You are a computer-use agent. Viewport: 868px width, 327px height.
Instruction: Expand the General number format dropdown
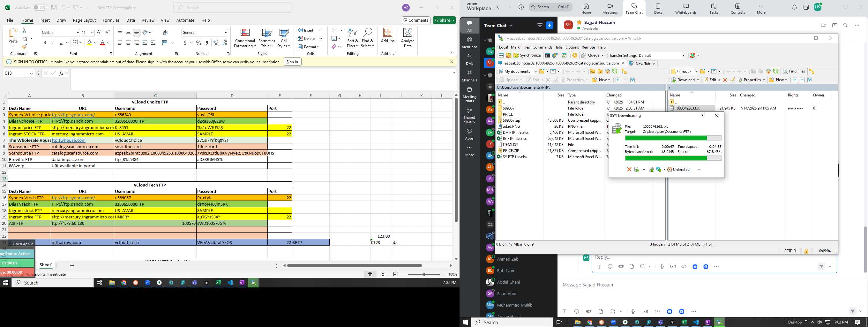[226, 33]
